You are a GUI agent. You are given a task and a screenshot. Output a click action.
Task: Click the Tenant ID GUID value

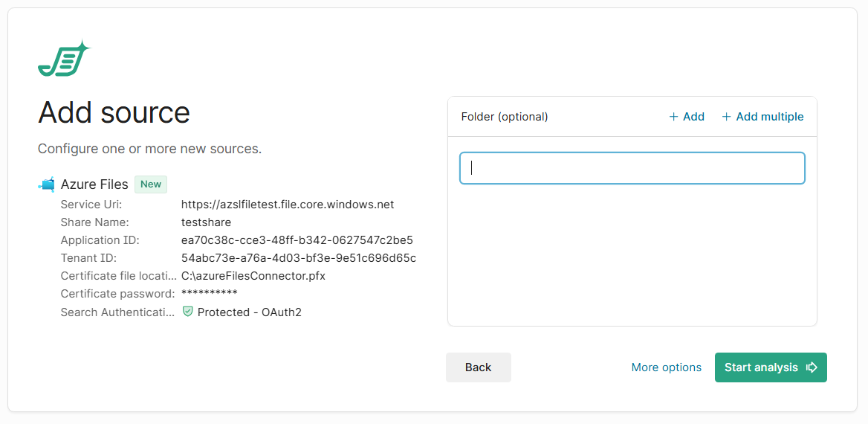coord(298,258)
